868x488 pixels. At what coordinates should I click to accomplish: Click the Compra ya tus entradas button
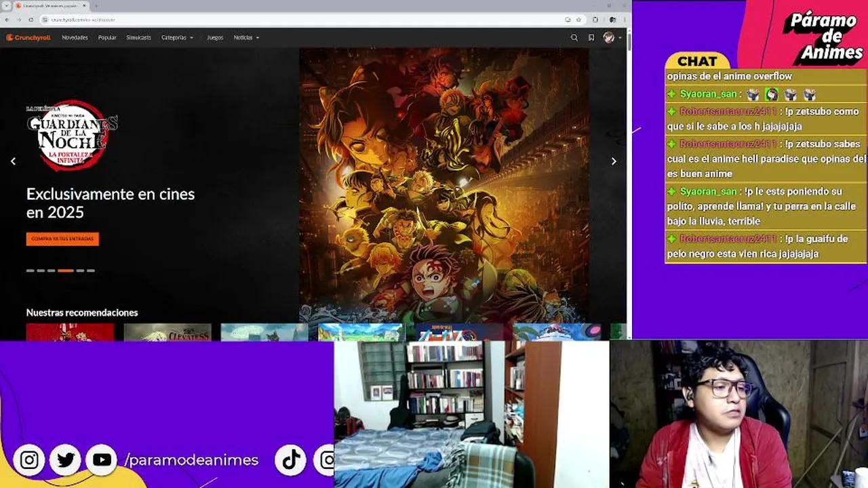click(x=62, y=239)
